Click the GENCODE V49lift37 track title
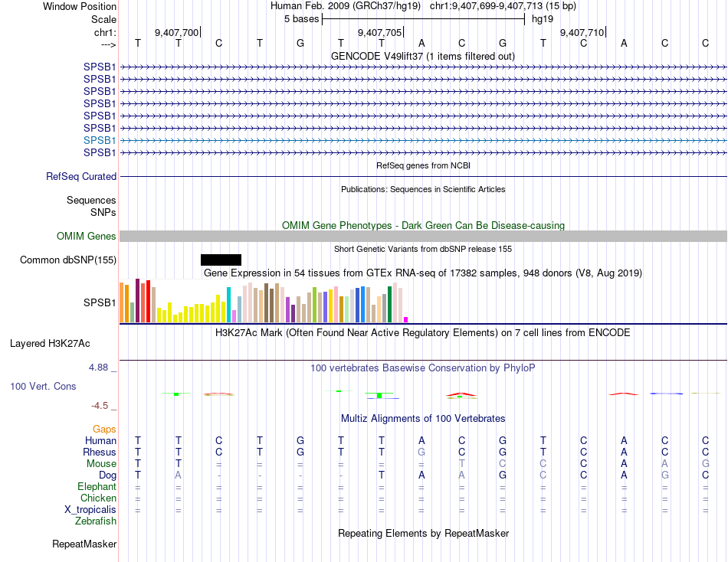 point(422,56)
